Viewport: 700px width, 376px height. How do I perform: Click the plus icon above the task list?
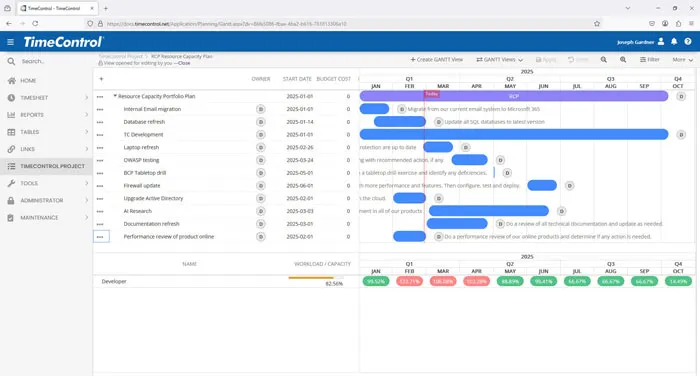(x=101, y=79)
